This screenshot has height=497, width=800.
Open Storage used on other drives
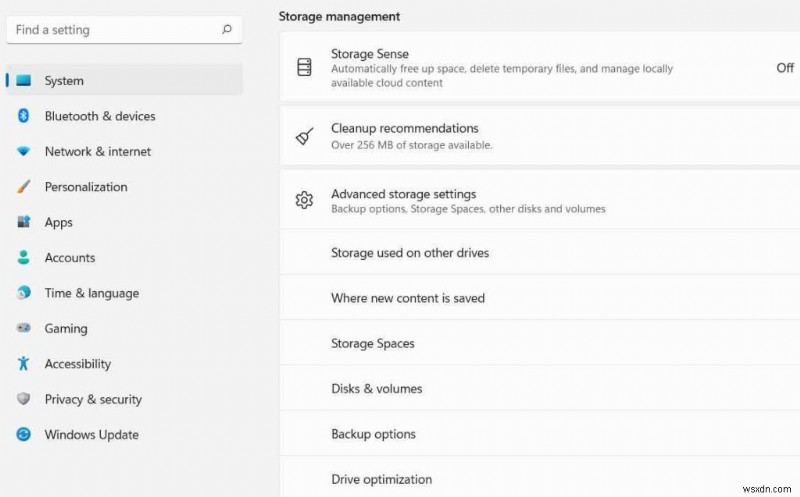click(410, 253)
